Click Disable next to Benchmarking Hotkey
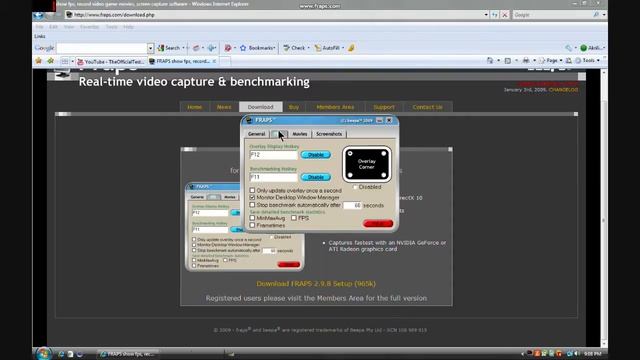This screenshot has height=360, width=640. (x=316, y=177)
